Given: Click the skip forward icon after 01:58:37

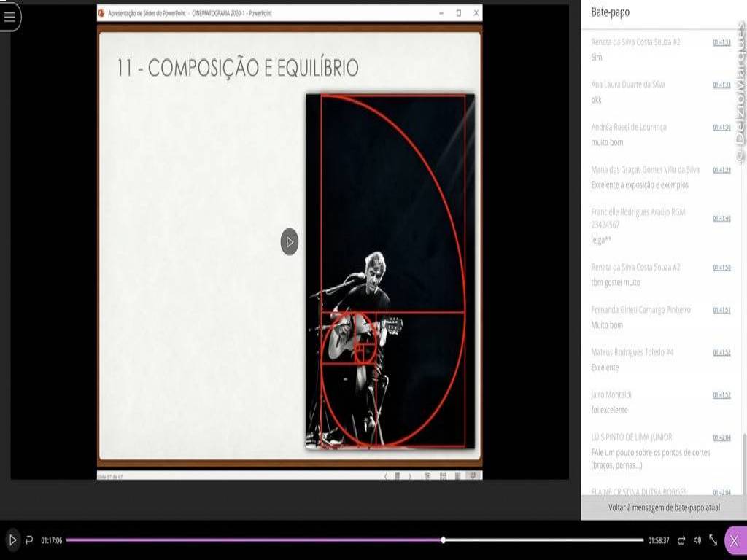Looking at the screenshot, I should click(x=681, y=540).
